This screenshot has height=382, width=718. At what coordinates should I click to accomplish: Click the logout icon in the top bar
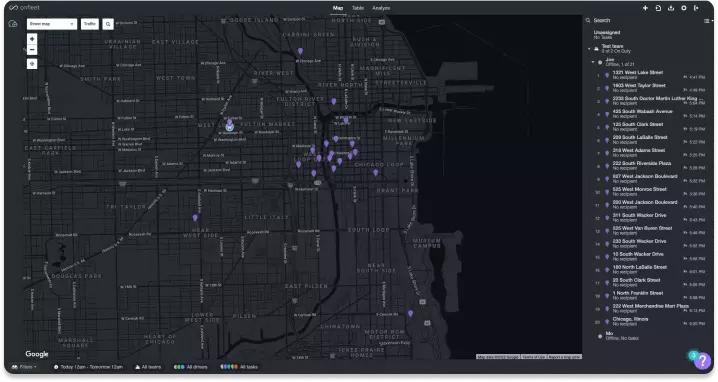tap(696, 8)
